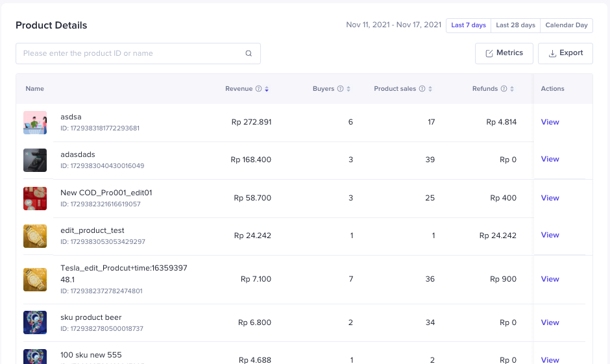
Task: Open the adasdads product thumbnail
Action: (35, 160)
